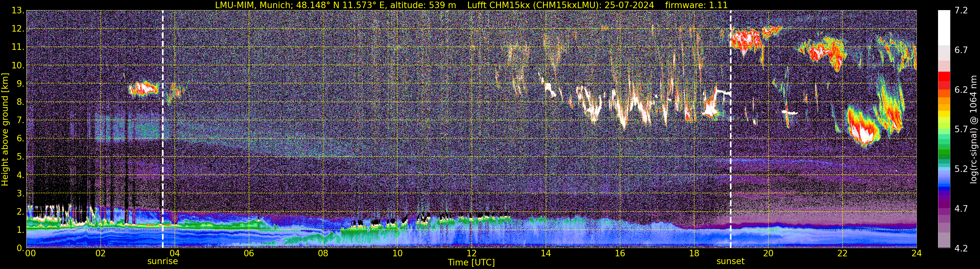Click the '9.' height axis tick
The height and width of the screenshot is (269, 980).
pyautogui.click(x=20, y=84)
